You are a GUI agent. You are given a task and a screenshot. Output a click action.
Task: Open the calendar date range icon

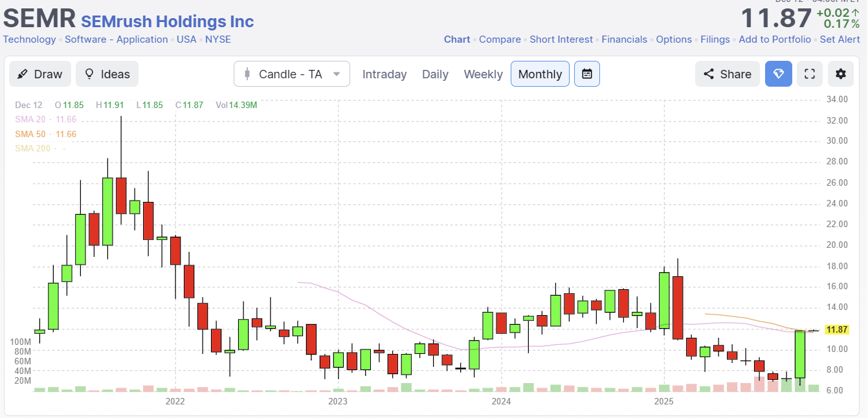(587, 74)
